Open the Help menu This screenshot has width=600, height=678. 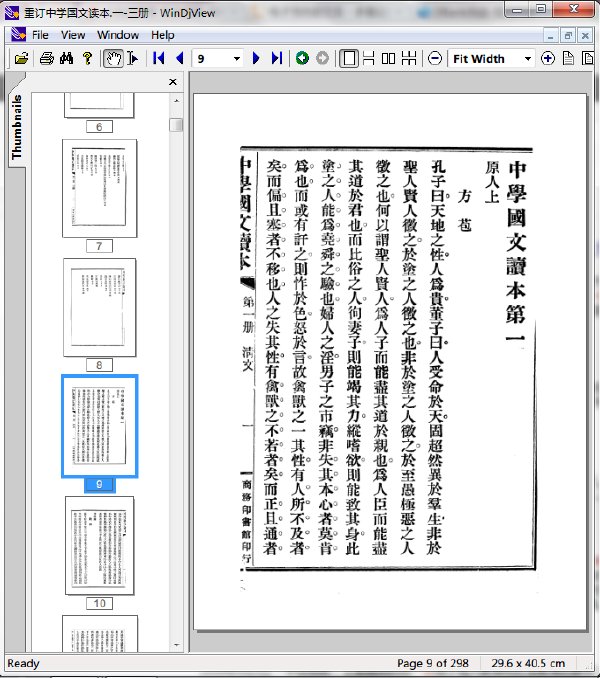(163, 35)
